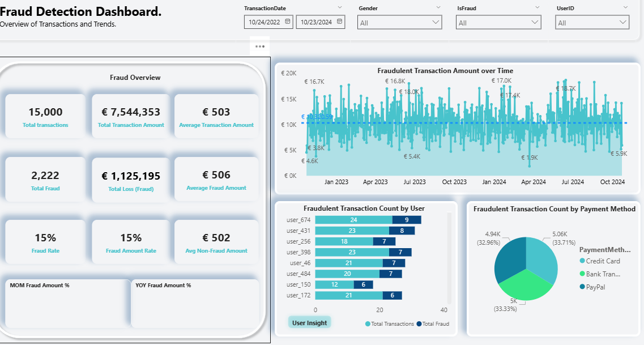Select user_674 total transactions bar showing 24
This screenshot has height=345, width=644.
[x=353, y=220]
